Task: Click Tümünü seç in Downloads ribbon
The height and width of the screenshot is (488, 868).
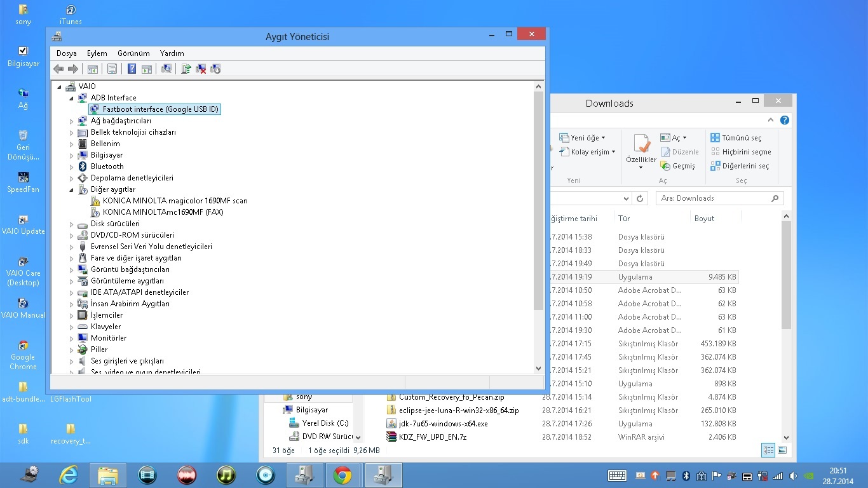Action: [x=736, y=138]
